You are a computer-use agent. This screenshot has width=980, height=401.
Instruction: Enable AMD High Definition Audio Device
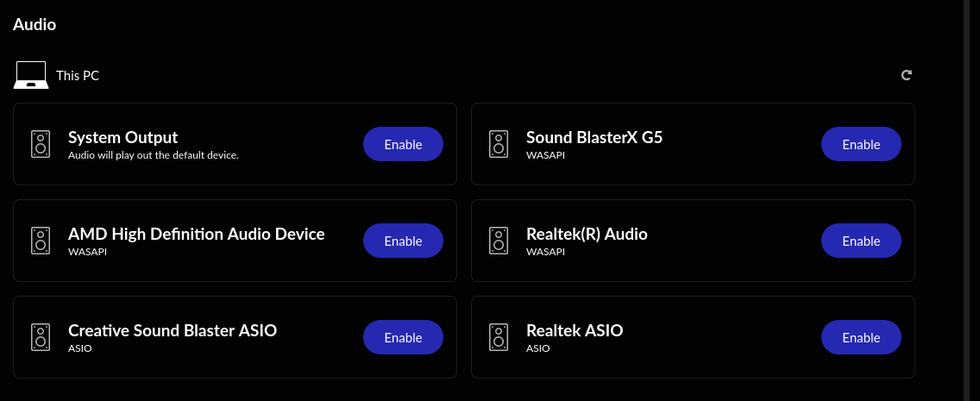tap(403, 241)
